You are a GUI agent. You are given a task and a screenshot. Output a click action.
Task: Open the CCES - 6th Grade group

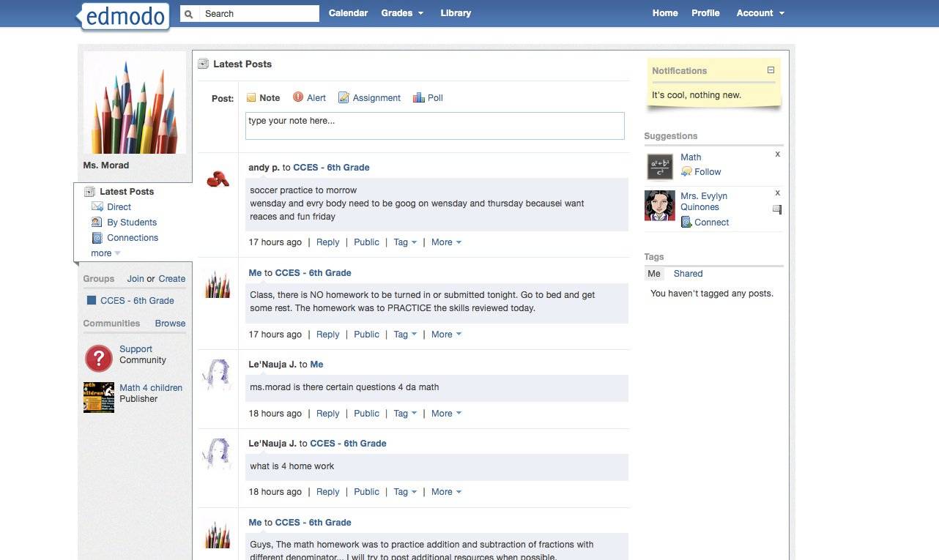point(136,300)
